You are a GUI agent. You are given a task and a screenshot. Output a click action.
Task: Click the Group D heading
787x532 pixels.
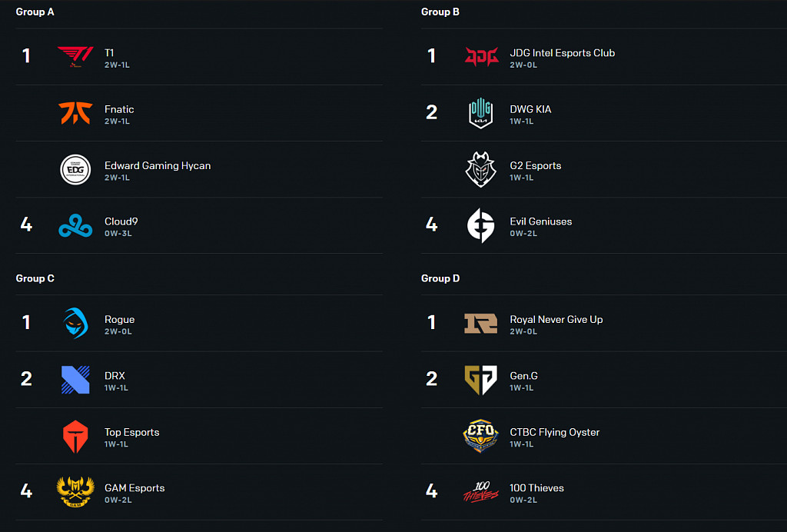[440, 278]
